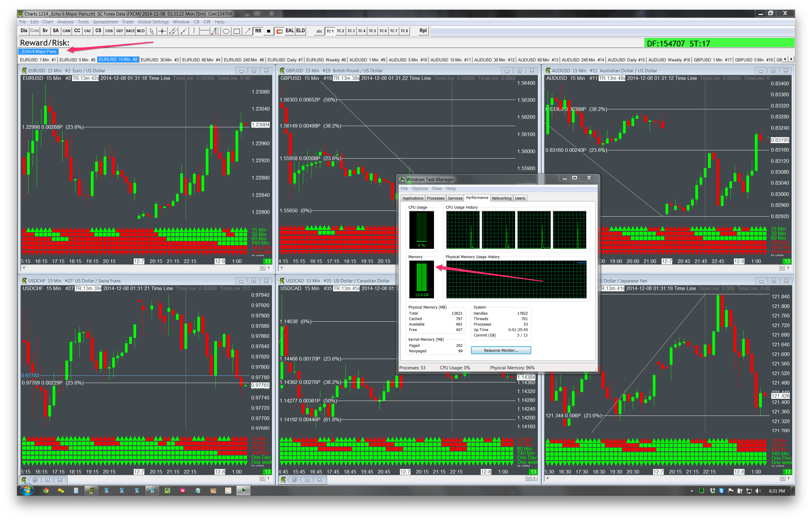Screen dimensions: 812x520
Task: Toggle the magnet snap tool
Action: [279, 31]
